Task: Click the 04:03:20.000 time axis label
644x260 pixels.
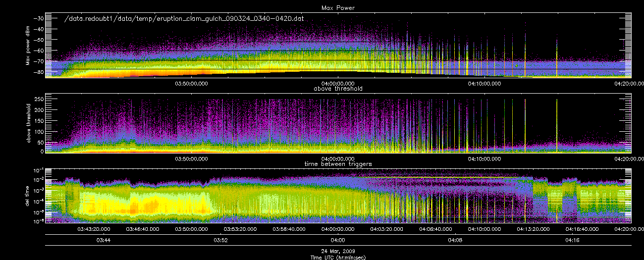Action: click(387, 229)
